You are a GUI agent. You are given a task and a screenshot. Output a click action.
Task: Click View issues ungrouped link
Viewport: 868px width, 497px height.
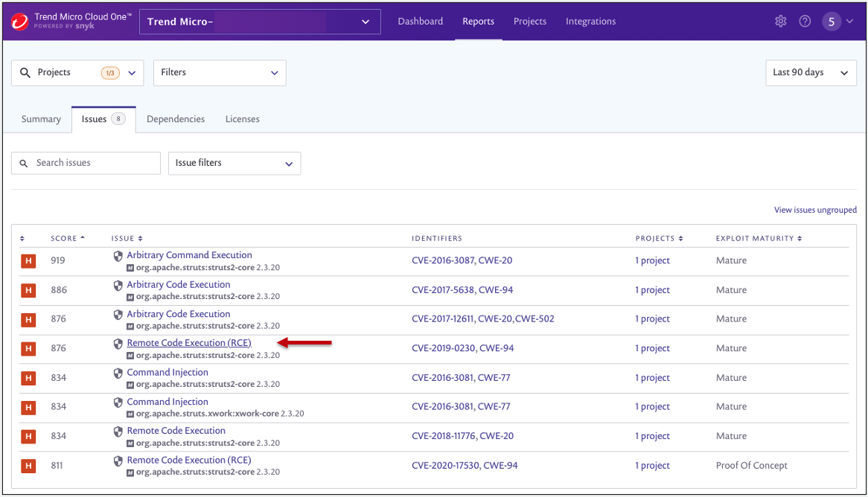815,211
